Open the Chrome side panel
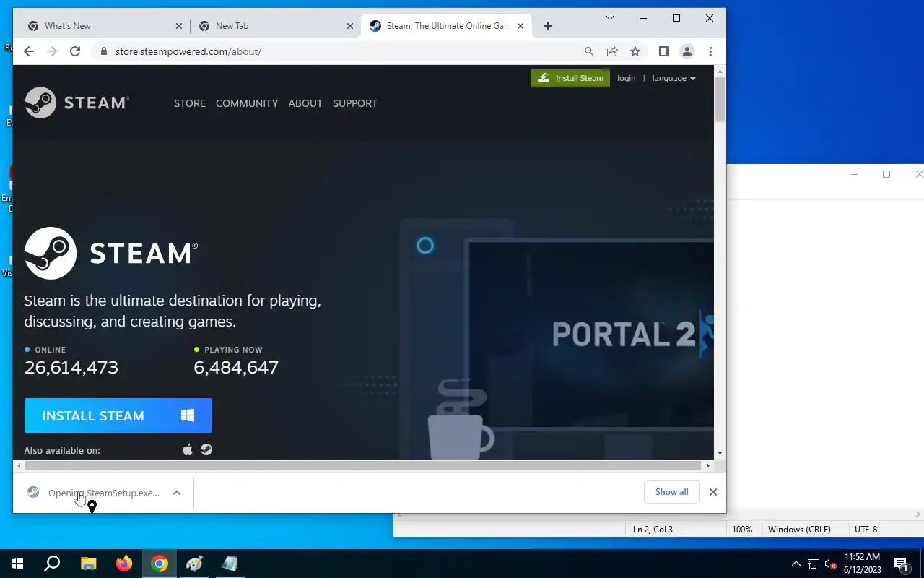 [664, 51]
